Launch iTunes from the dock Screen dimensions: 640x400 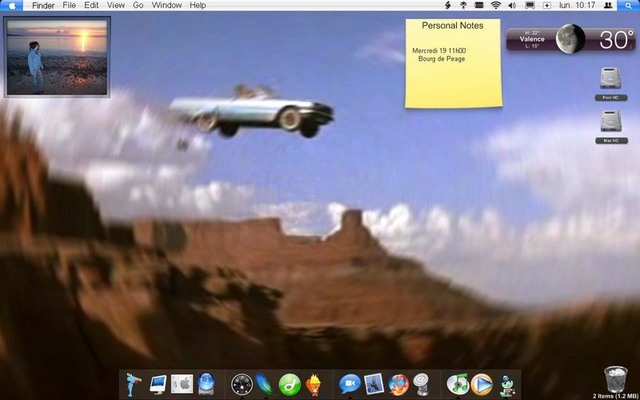point(458,384)
